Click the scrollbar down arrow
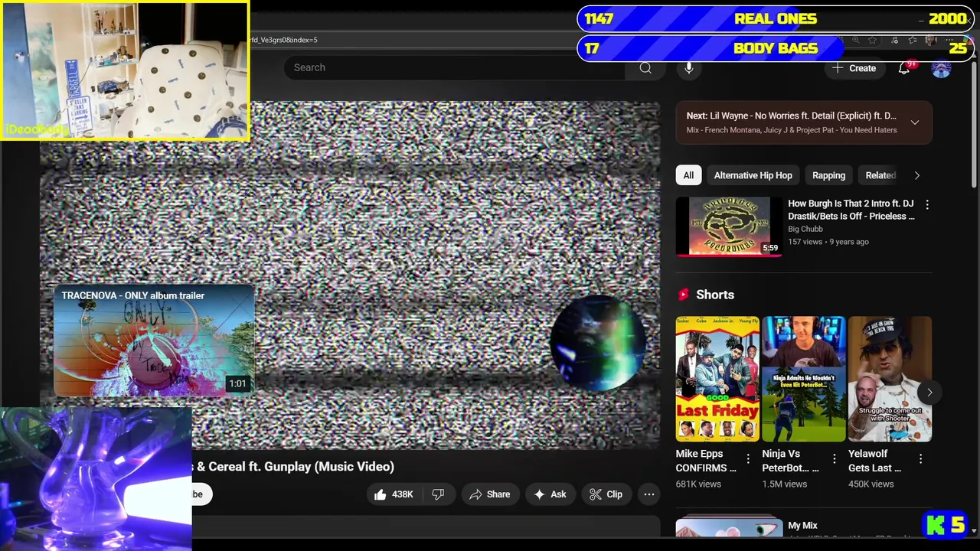The height and width of the screenshot is (551, 980). tap(973, 530)
